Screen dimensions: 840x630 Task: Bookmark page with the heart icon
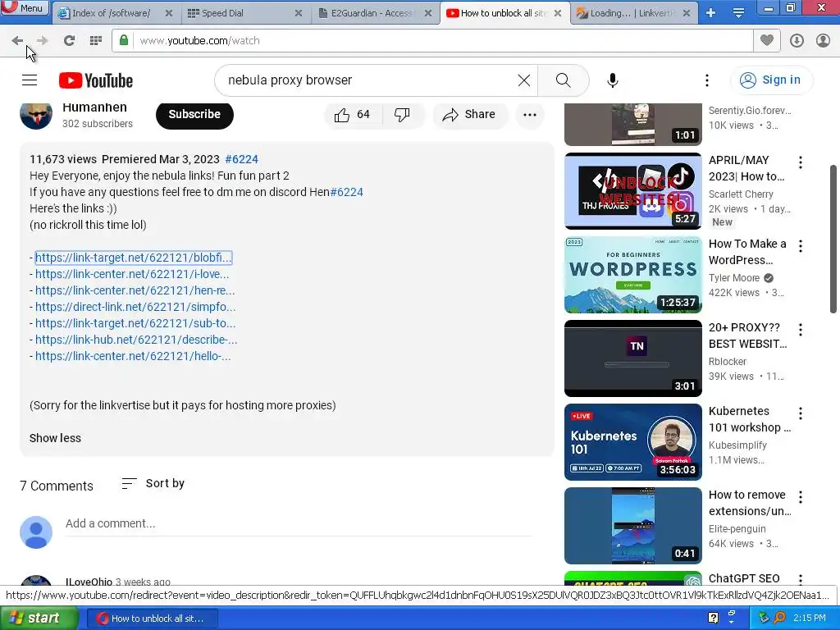(767, 40)
